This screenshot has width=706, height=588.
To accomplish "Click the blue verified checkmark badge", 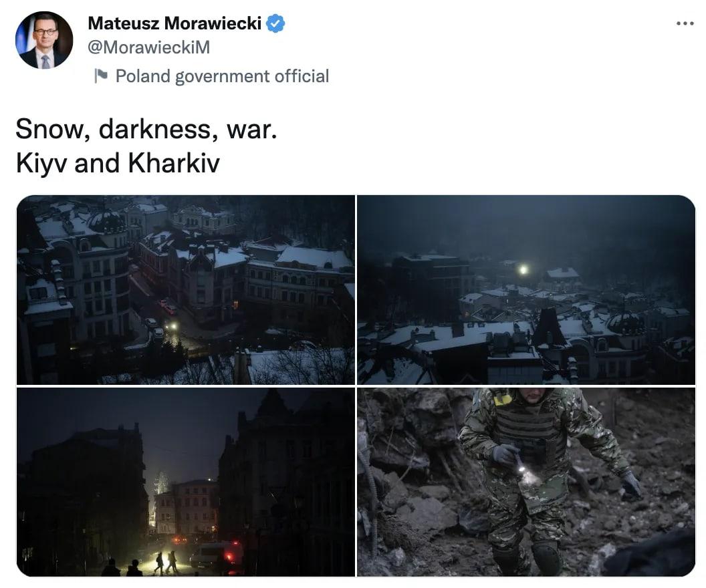I will tap(275, 23).
